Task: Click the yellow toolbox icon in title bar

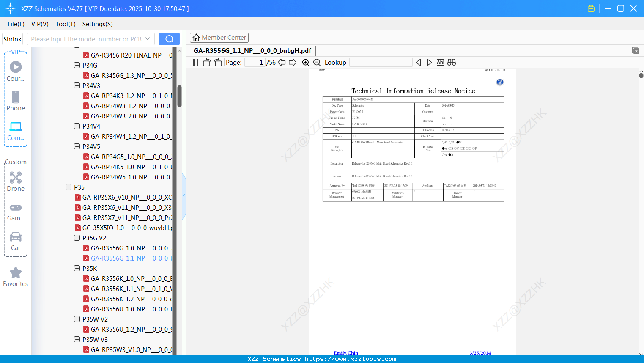Action: point(591,8)
